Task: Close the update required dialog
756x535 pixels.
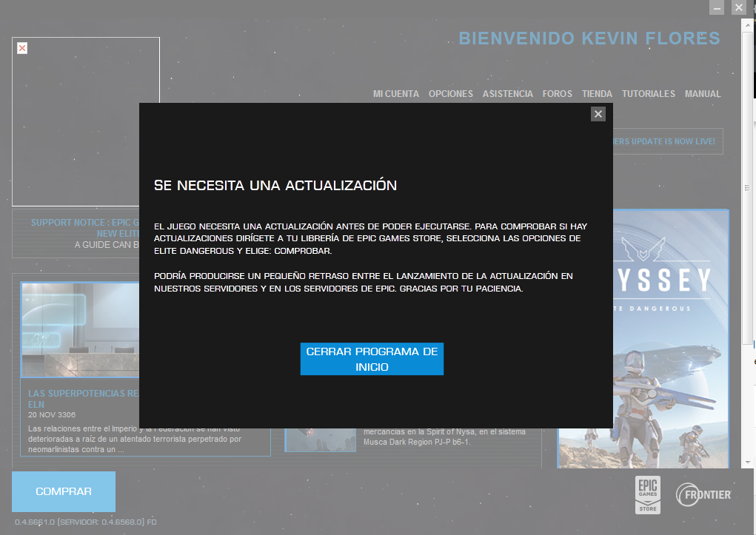Action: click(x=598, y=114)
